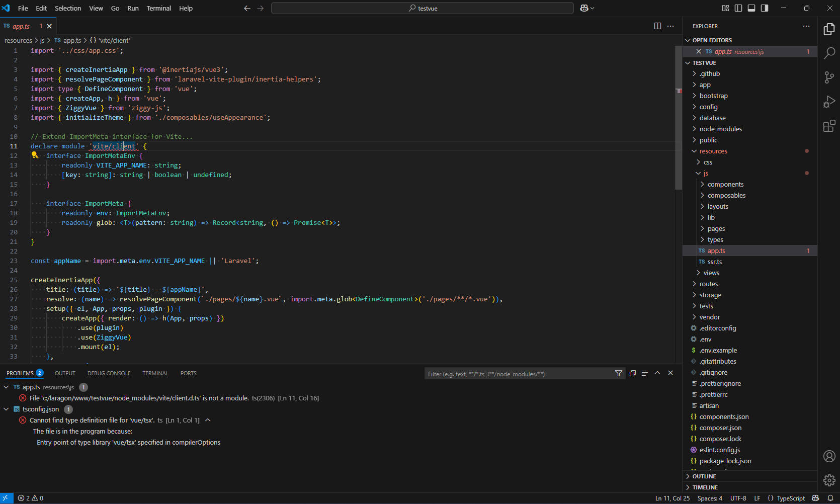
Task: Open the Help menu
Action: [x=186, y=8]
